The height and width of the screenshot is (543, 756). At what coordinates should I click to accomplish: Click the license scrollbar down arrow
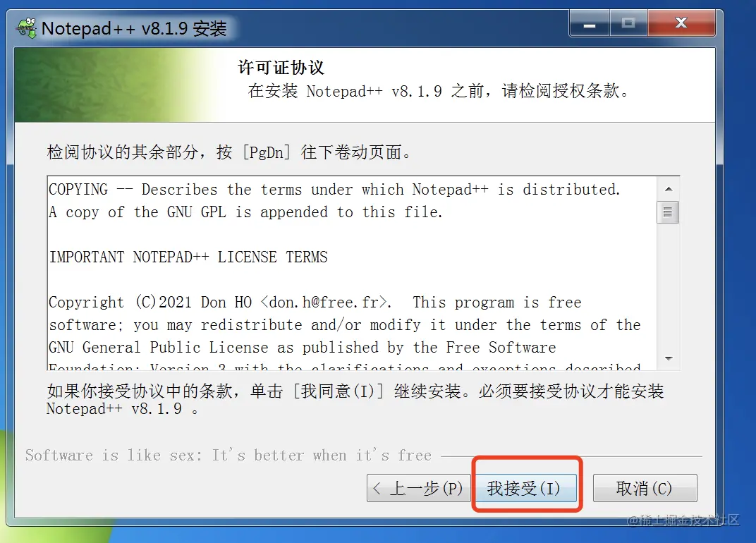coord(669,358)
